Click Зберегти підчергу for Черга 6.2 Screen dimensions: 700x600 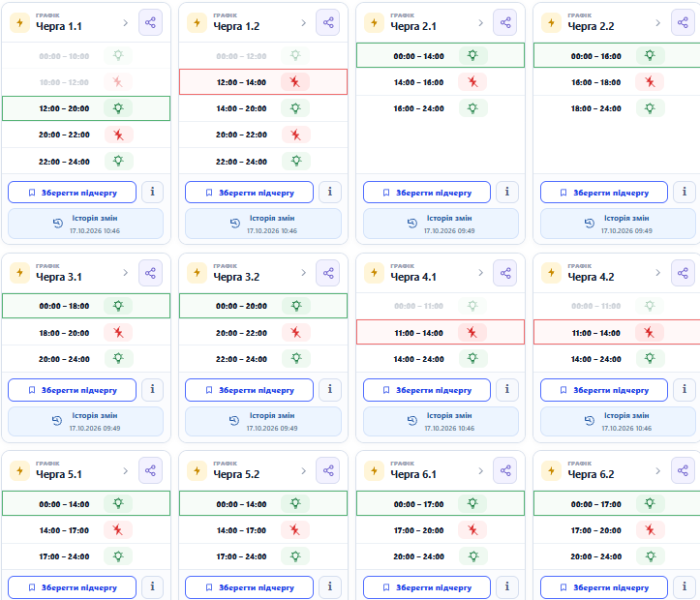604,587
